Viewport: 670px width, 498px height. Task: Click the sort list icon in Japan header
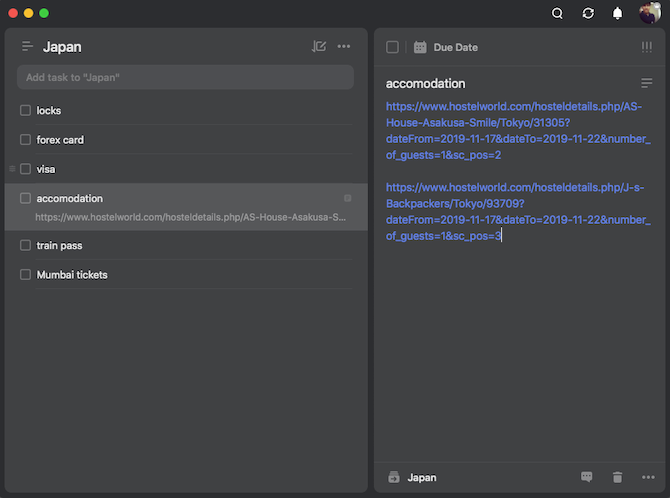click(x=319, y=46)
